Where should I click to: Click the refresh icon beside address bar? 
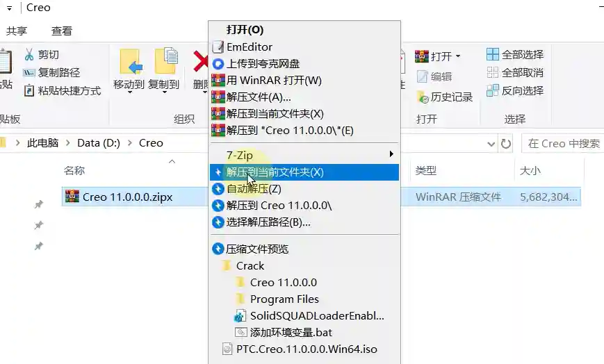point(505,144)
